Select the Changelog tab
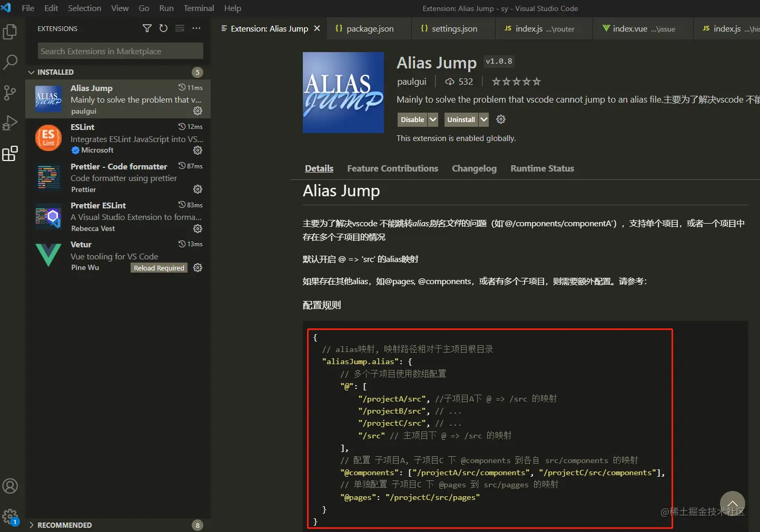Screen dimensions: 760x532 coord(474,168)
